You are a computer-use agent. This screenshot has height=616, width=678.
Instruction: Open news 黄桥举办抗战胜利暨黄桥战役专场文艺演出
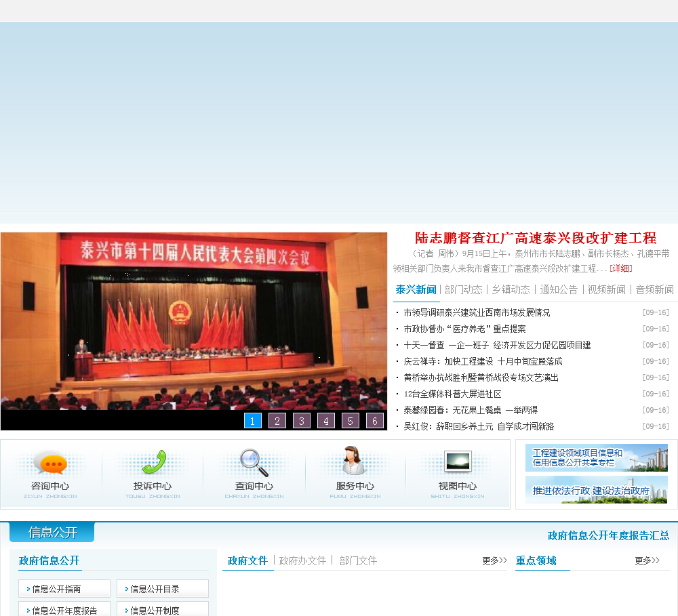[481, 378]
